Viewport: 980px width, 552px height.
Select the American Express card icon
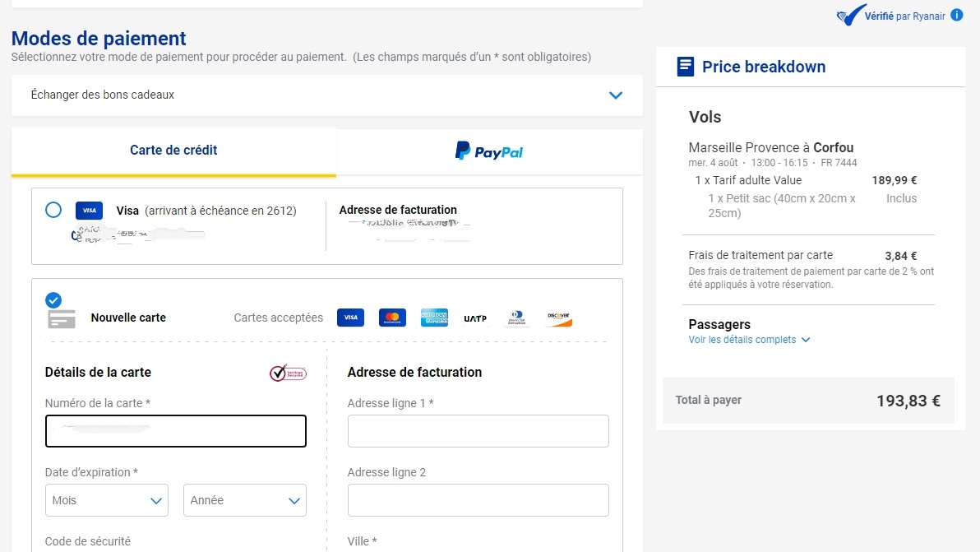pyautogui.click(x=434, y=318)
